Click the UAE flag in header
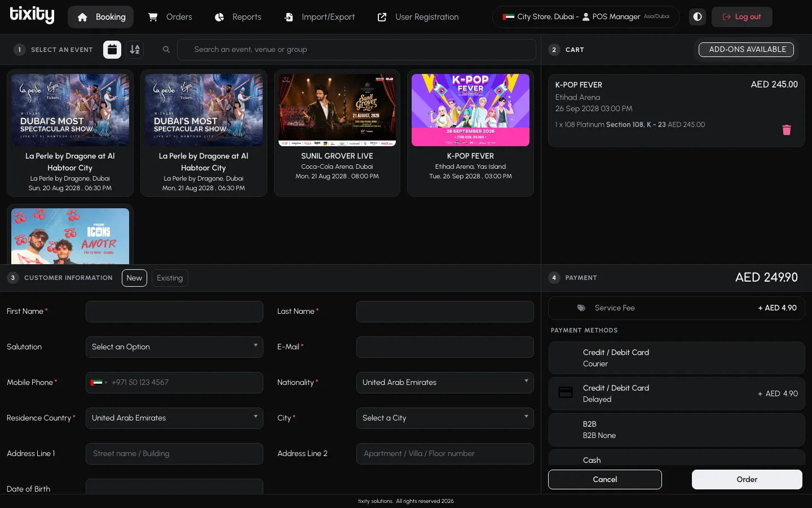The image size is (812, 508). [509, 17]
